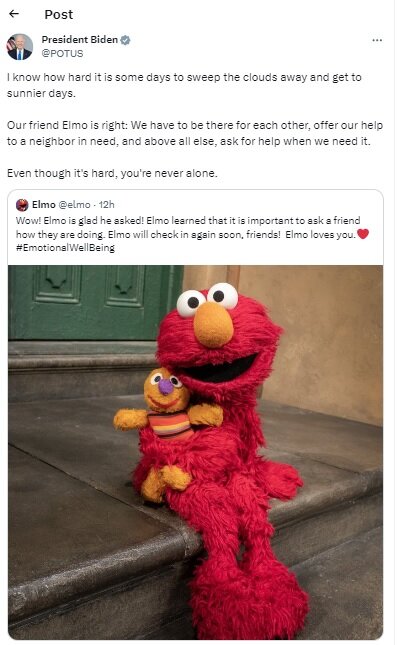397x645 pixels.
Task: Click the green door in photo
Action: click(x=95, y=302)
